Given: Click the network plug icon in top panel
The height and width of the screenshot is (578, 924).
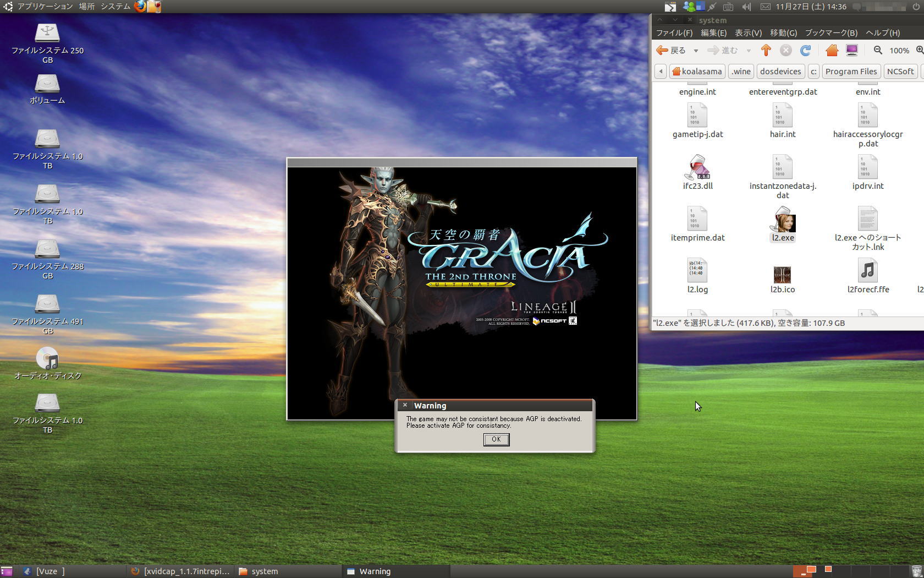Looking at the screenshot, I should [x=712, y=7].
